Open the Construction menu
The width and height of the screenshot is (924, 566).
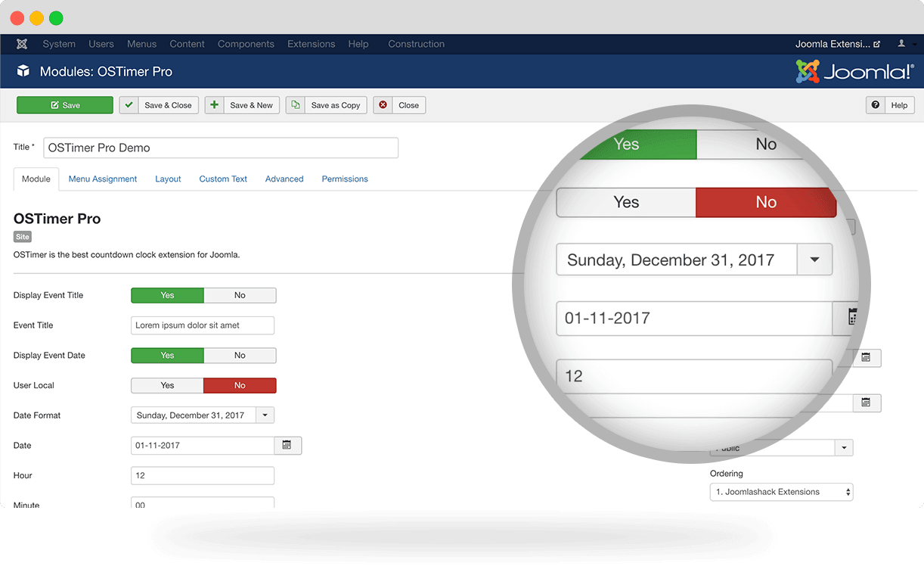tap(416, 44)
